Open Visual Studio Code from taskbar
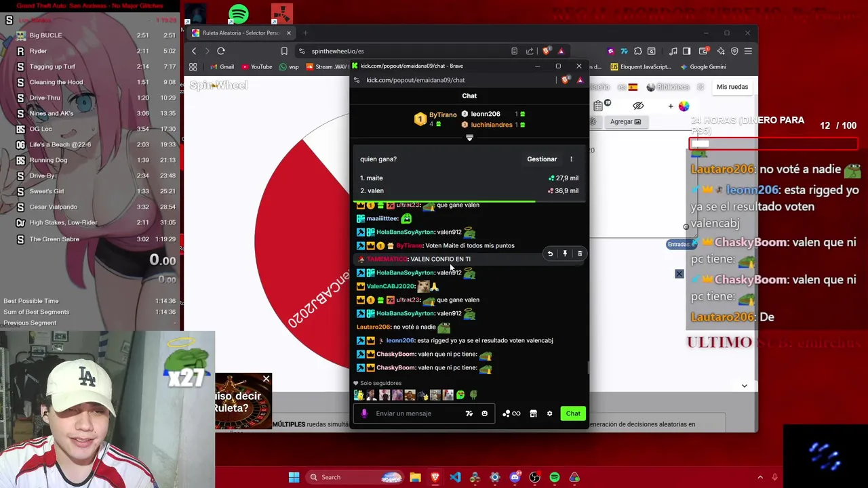 pyautogui.click(x=455, y=477)
